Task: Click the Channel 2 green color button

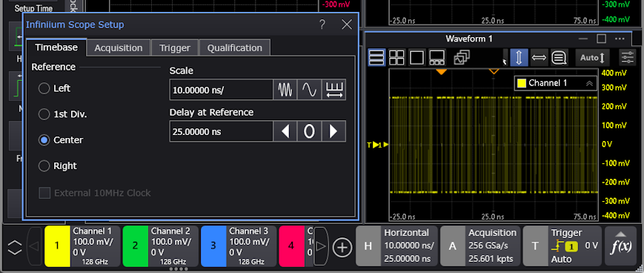Action: (135, 246)
